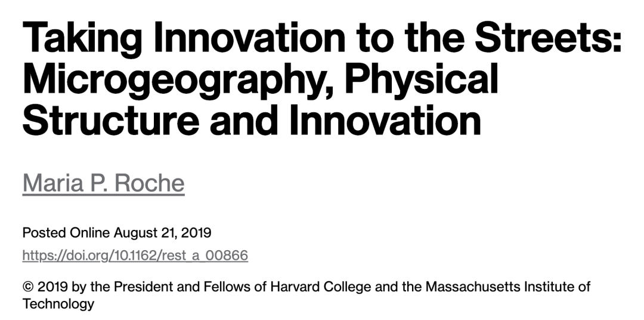Click "Massachusetts Institute of" in the copyright line
Screen dimensions: 644x320
pyautogui.click(x=507, y=287)
